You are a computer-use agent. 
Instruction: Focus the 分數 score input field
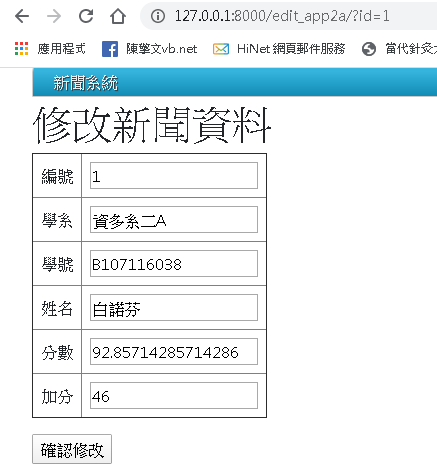pos(174,352)
